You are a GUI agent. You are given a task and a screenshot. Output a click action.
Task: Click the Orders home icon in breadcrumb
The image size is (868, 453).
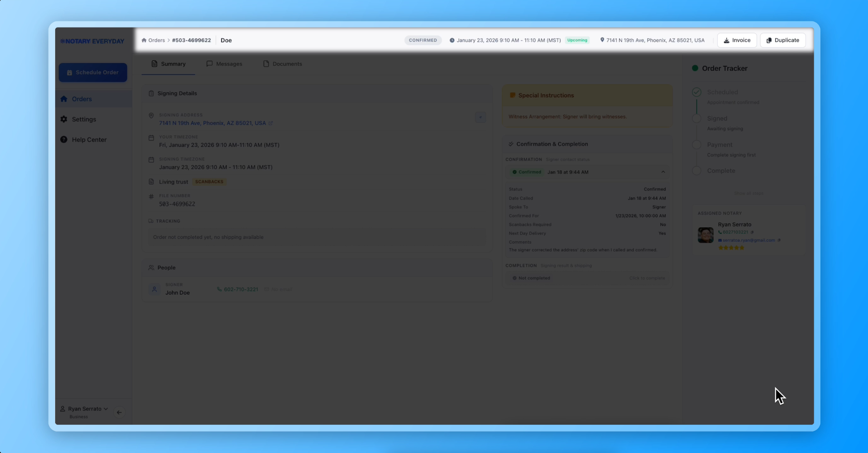[x=144, y=40]
